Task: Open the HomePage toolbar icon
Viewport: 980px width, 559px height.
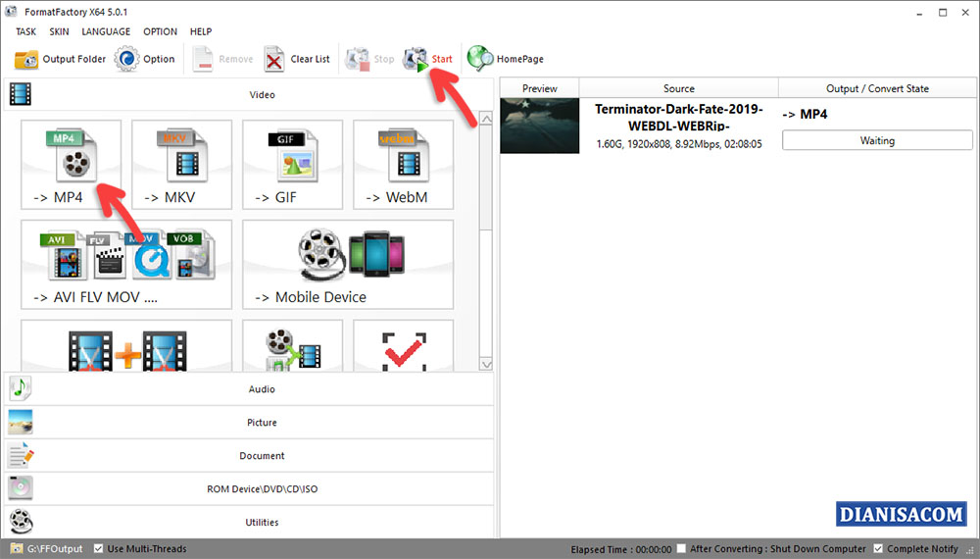Action: (x=506, y=59)
